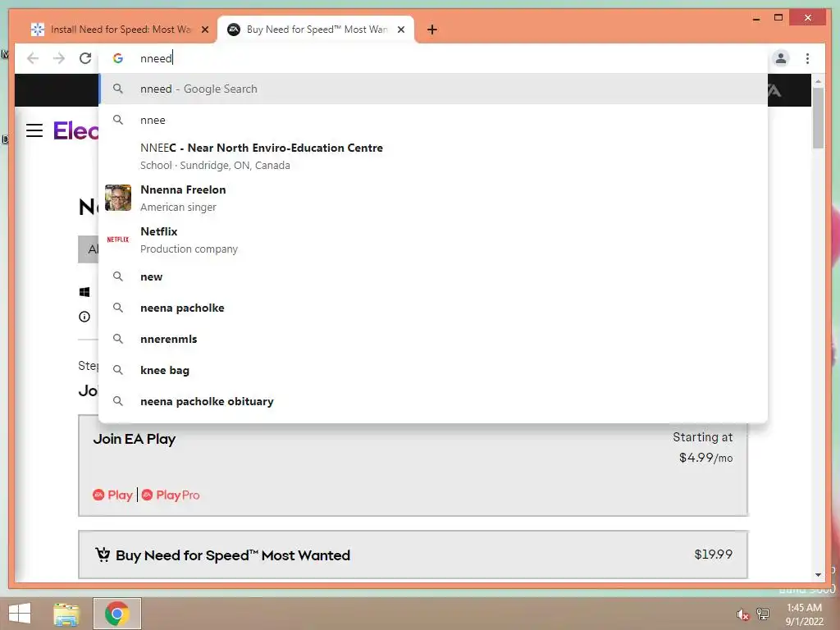Viewport: 840px width, 630px height.
Task: Go back with the browser back arrow
Action: click(x=33, y=58)
